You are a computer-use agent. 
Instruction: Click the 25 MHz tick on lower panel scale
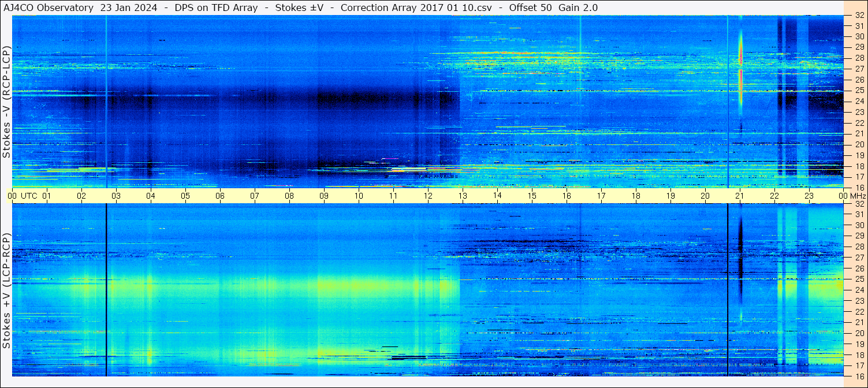(859, 279)
